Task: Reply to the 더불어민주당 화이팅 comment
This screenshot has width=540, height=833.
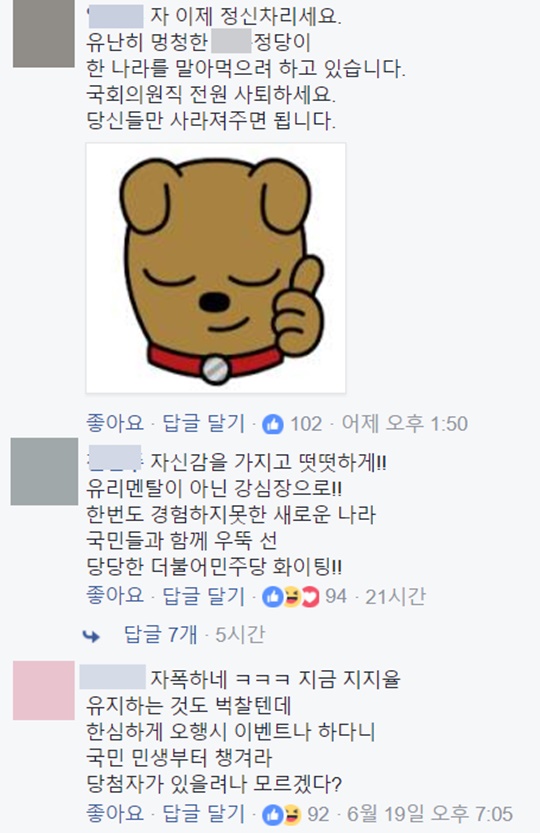Action: [x=204, y=596]
